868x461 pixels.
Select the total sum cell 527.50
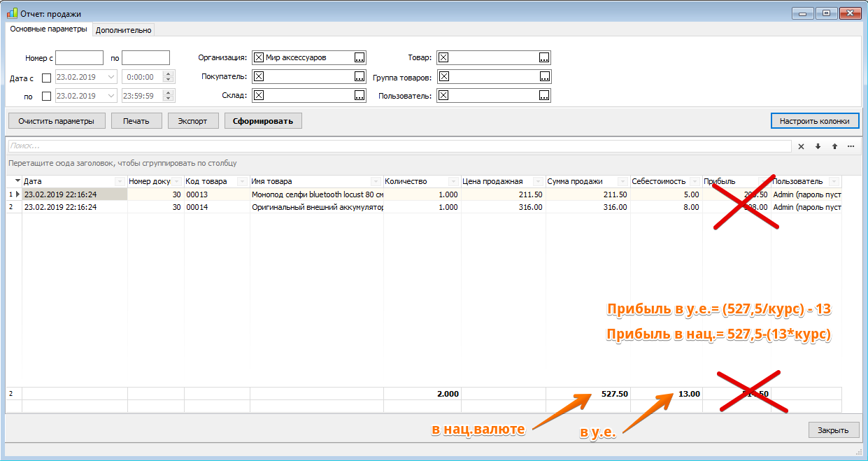(x=588, y=394)
